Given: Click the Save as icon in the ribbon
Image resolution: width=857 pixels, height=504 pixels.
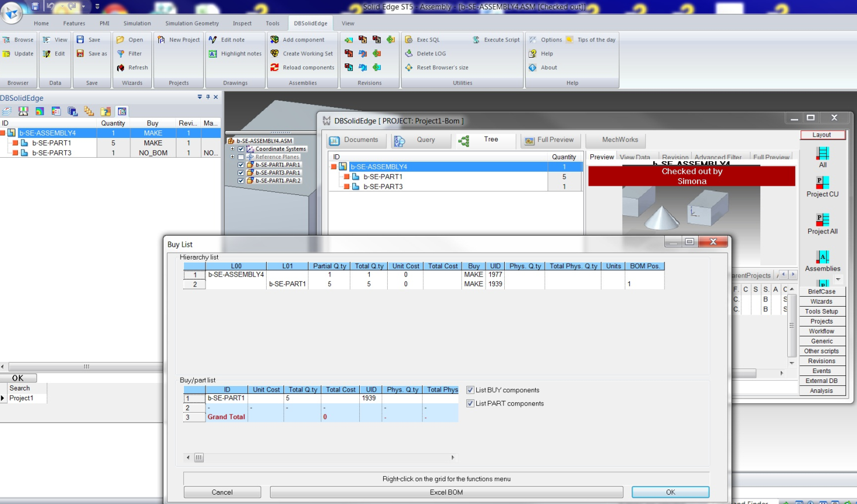Looking at the screenshot, I should (80, 54).
